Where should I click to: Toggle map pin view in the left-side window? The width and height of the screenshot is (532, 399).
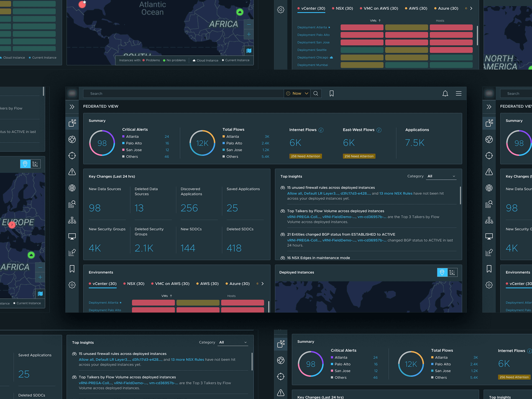pos(25,164)
